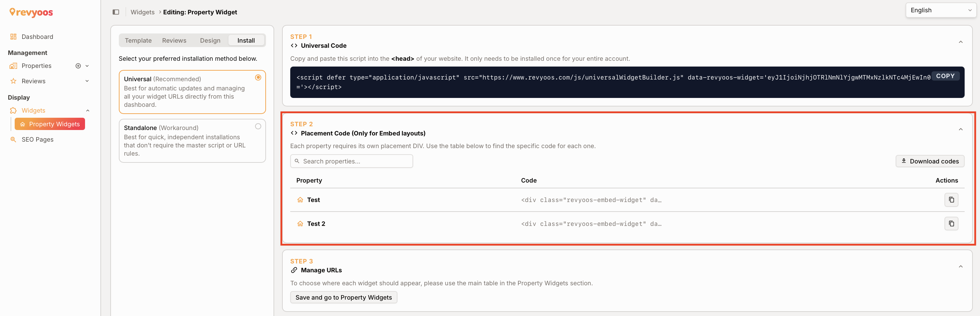The height and width of the screenshot is (316, 980).
Task: Click the Universal script code block
Action: point(627,82)
